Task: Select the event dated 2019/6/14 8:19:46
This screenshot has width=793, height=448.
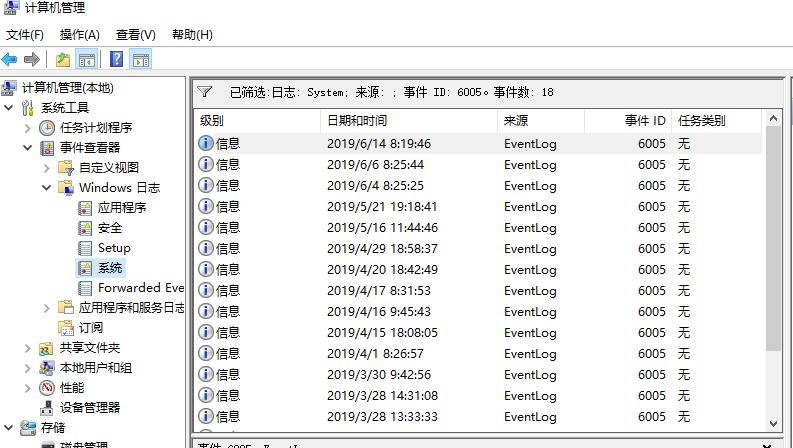Action: tap(478, 144)
